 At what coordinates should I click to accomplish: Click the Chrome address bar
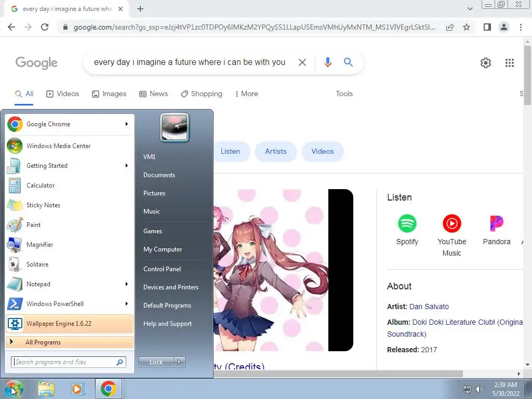(254, 27)
